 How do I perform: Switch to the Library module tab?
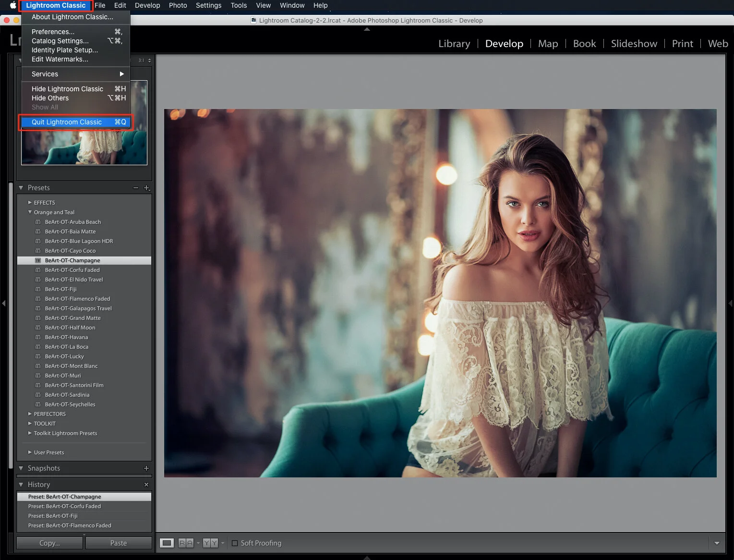coord(454,44)
